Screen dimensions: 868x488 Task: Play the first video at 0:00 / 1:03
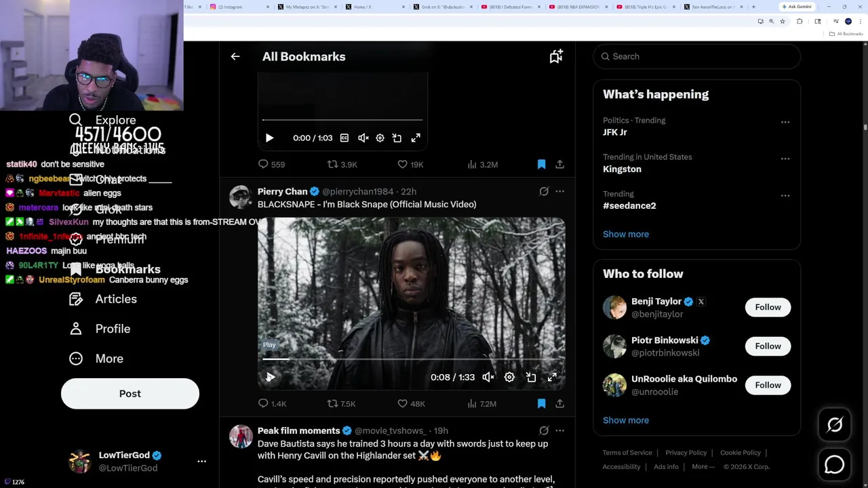[x=269, y=138]
